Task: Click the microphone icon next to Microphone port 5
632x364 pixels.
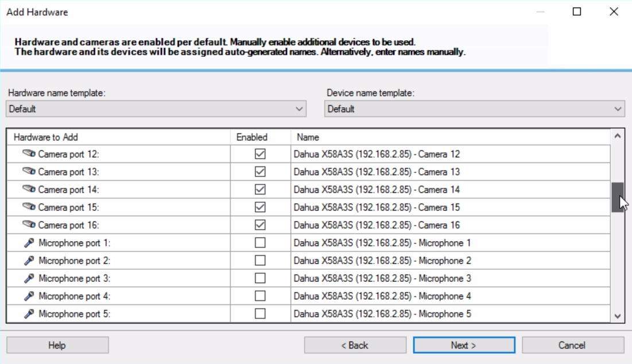Action: click(x=29, y=314)
